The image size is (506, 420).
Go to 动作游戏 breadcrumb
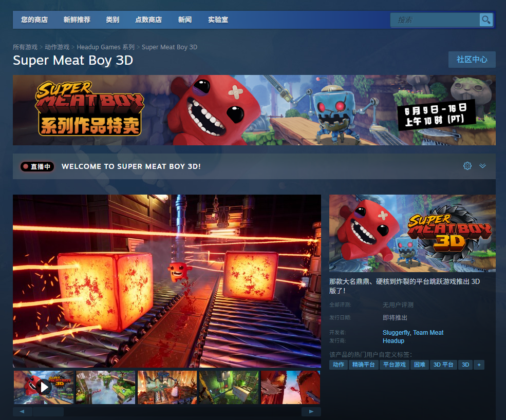tap(57, 47)
